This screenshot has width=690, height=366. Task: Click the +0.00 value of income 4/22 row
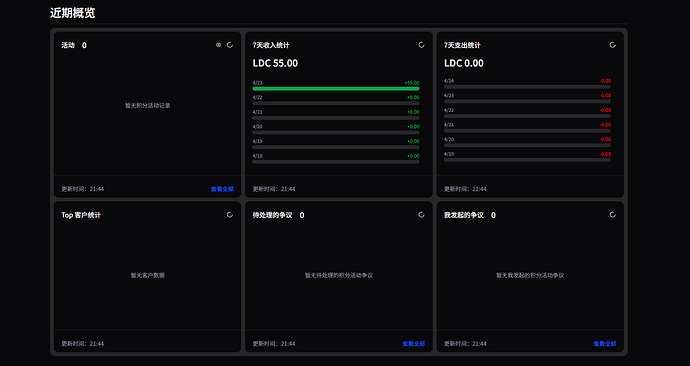point(413,98)
